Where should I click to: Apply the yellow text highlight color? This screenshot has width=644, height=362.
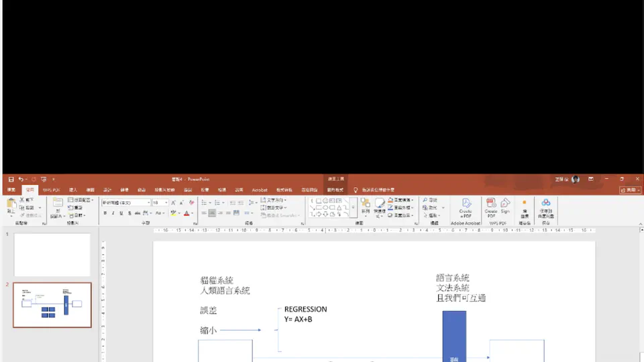[x=173, y=213]
